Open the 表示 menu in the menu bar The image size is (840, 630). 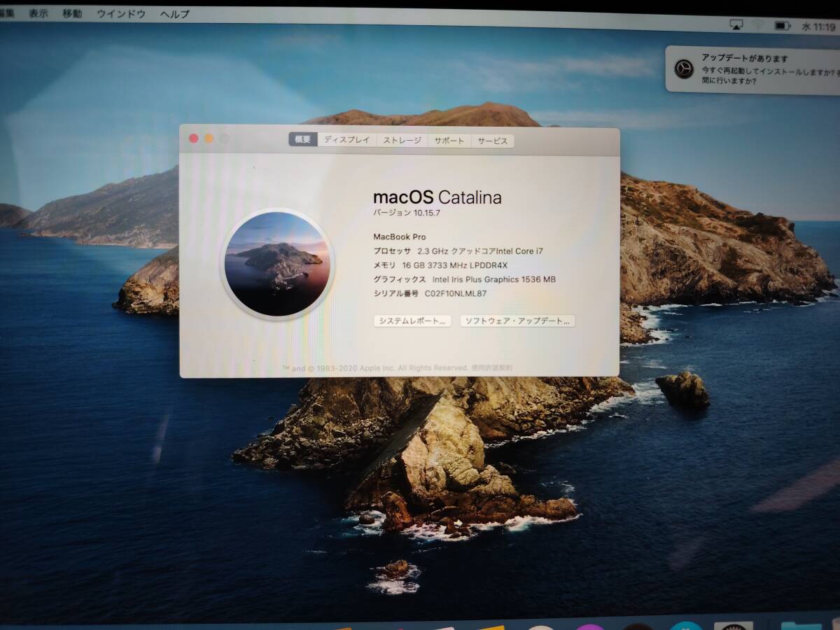tap(38, 13)
